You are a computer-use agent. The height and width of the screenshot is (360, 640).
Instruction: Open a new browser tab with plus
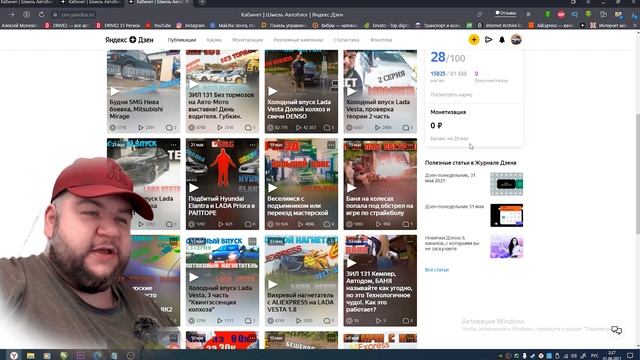(x=202, y=2)
